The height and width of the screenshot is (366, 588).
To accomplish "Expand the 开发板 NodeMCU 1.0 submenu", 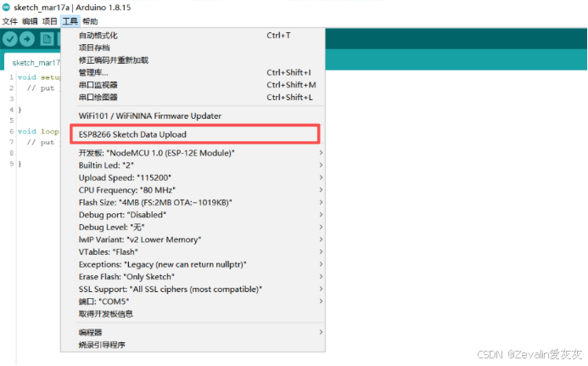I will click(193, 153).
